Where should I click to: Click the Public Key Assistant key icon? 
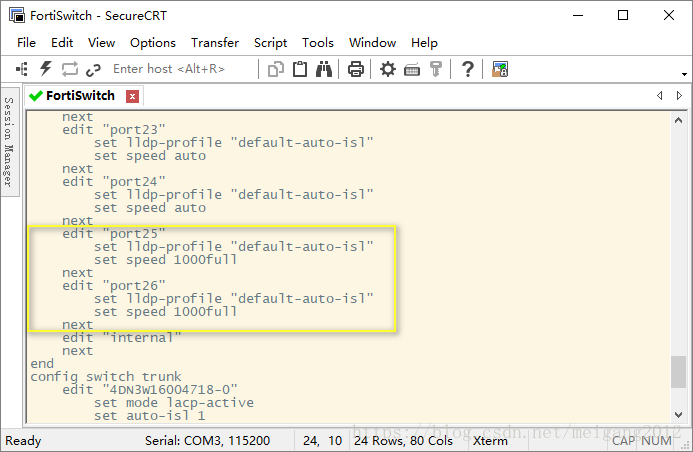click(x=436, y=69)
